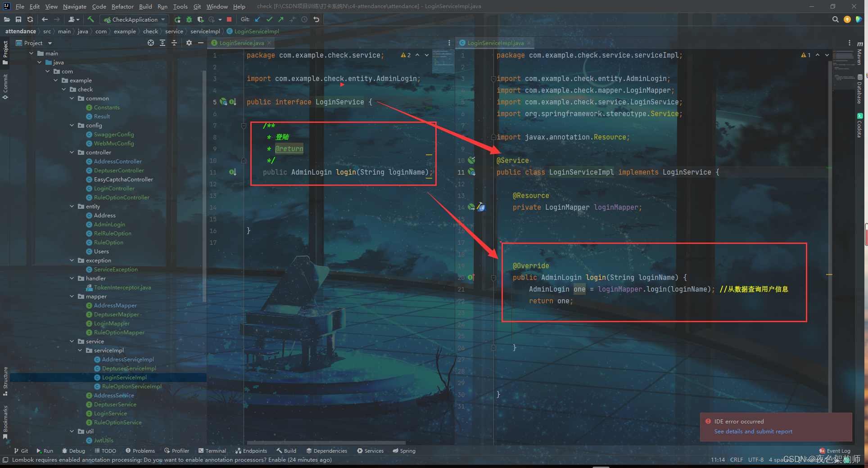Image resolution: width=868 pixels, height=468 pixels.
Task: Click 'See details and submit report' link
Action: pos(753,432)
